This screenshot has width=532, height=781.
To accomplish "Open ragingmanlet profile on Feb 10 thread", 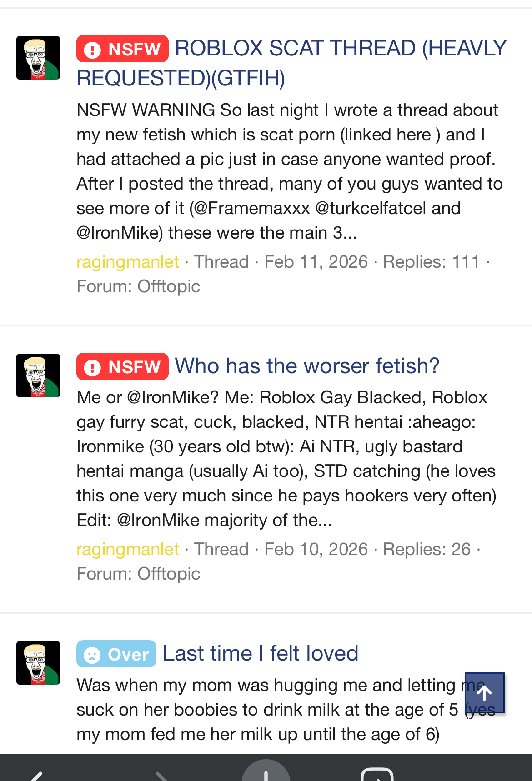I will point(127,549).
